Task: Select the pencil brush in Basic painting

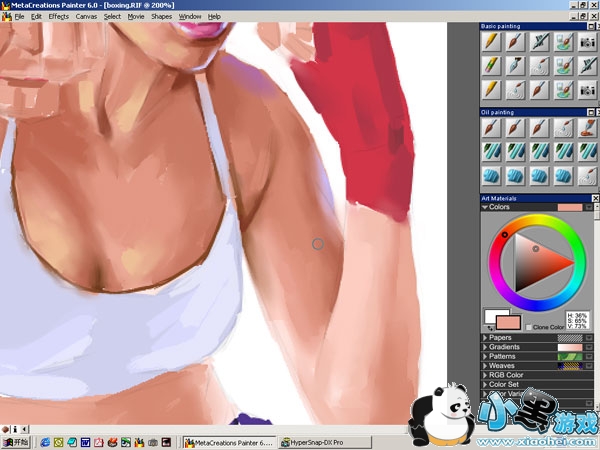Action: [491, 42]
